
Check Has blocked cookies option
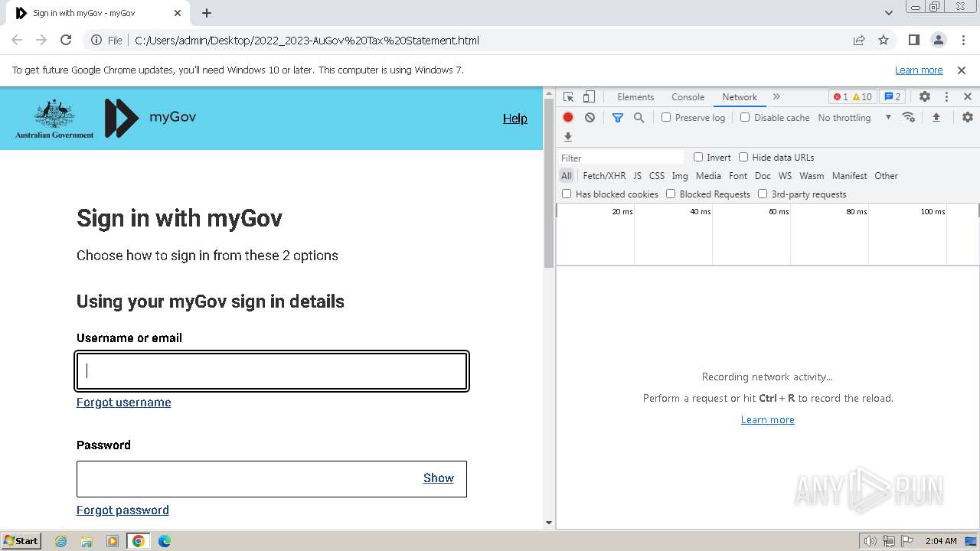(567, 194)
